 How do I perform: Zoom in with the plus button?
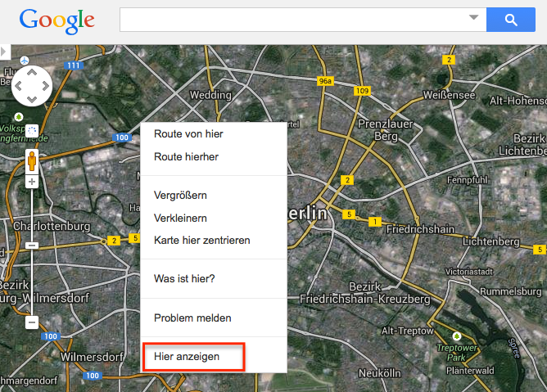32,181
